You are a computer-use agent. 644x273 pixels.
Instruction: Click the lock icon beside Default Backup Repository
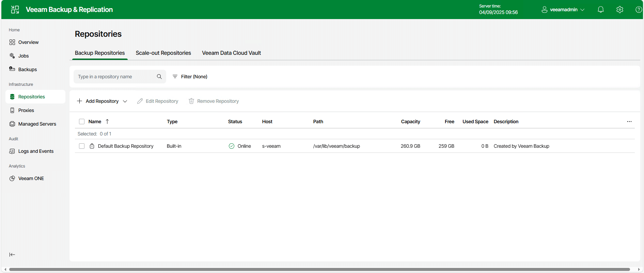[92, 146]
